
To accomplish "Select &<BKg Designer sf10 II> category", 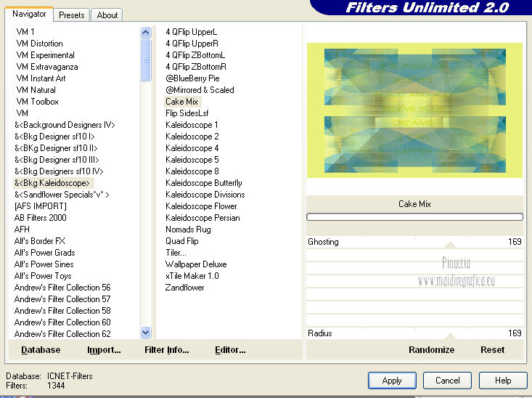I will [x=56, y=148].
